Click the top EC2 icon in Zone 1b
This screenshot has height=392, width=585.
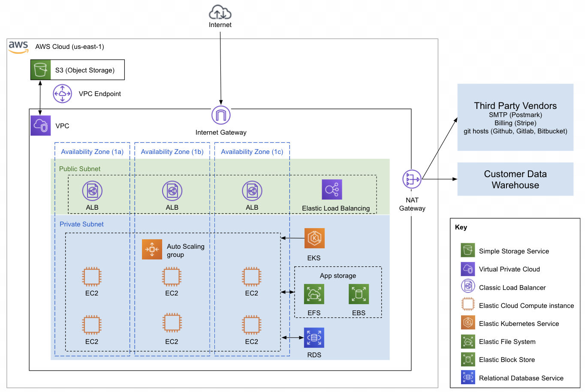point(172,277)
